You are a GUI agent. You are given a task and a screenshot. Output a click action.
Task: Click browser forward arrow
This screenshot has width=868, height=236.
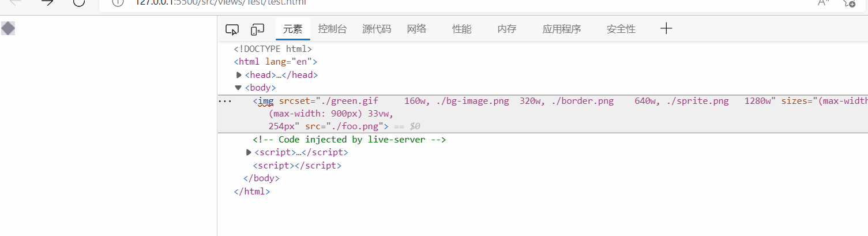(47, 2)
